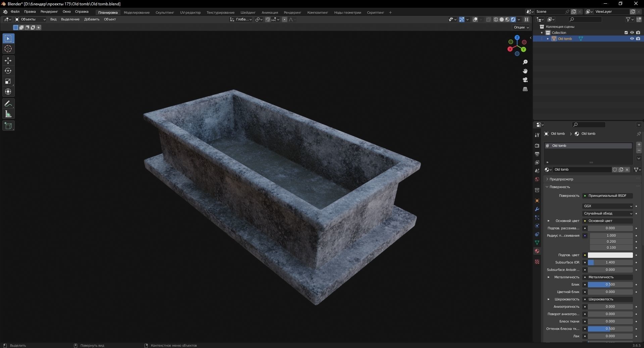Open the Output properties tab
The image size is (644, 348).
tap(537, 154)
